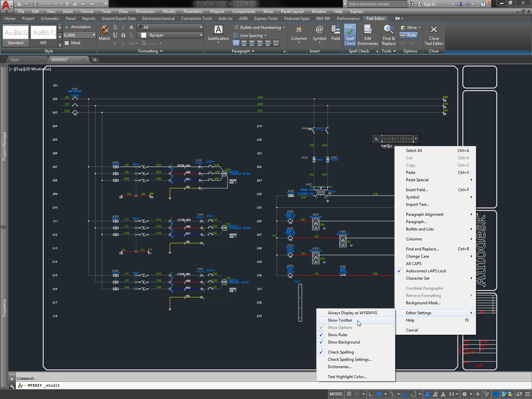Click Show Toolbar in submenu
The image size is (532, 399).
tap(356, 320)
